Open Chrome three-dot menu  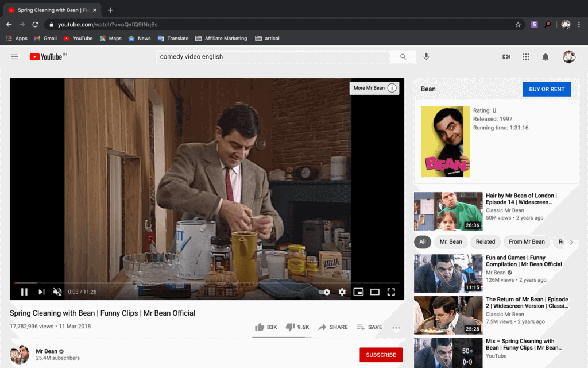tap(579, 24)
